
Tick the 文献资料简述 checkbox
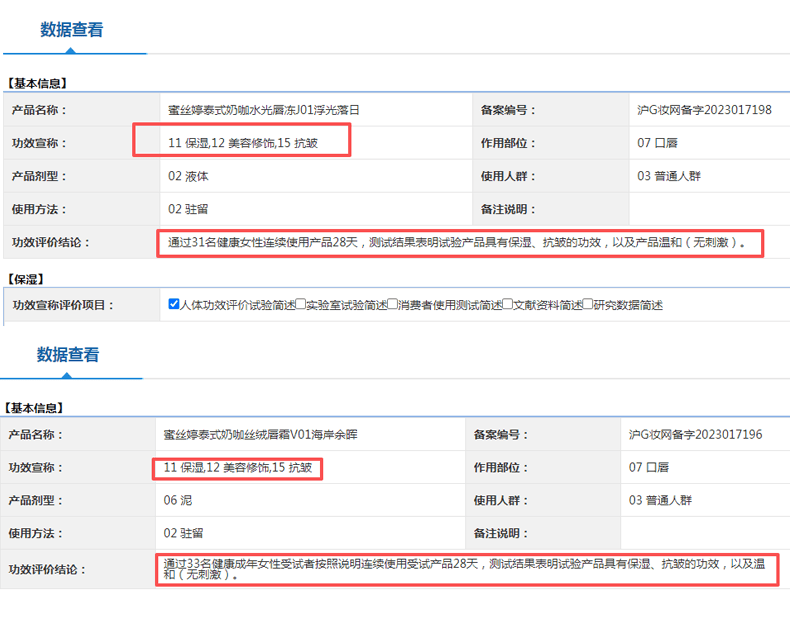coord(508,304)
